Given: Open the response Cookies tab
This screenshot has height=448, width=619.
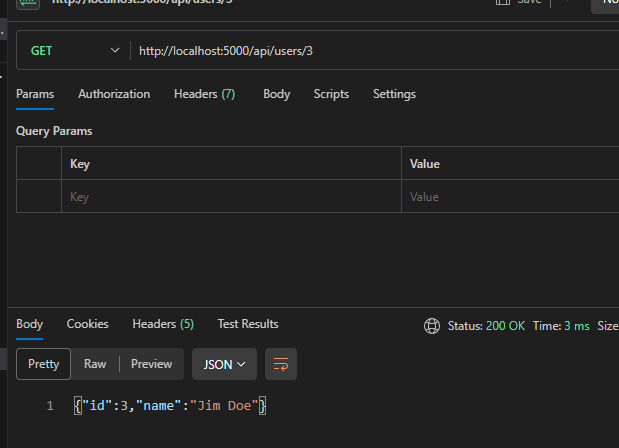Looking at the screenshot, I should coord(87,324).
